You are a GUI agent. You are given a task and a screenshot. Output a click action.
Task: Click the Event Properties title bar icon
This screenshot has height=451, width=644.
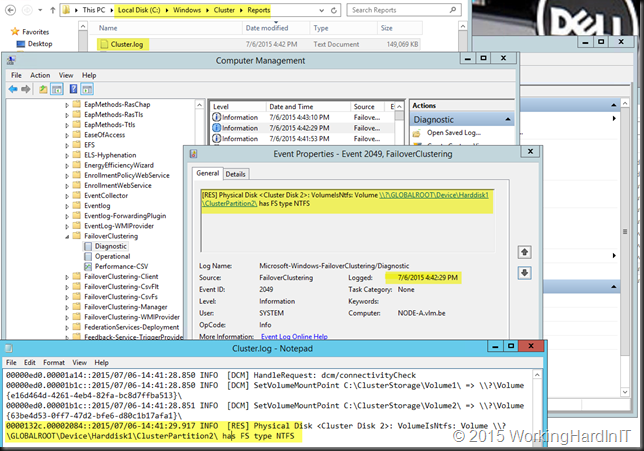click(x=193, y=154)
